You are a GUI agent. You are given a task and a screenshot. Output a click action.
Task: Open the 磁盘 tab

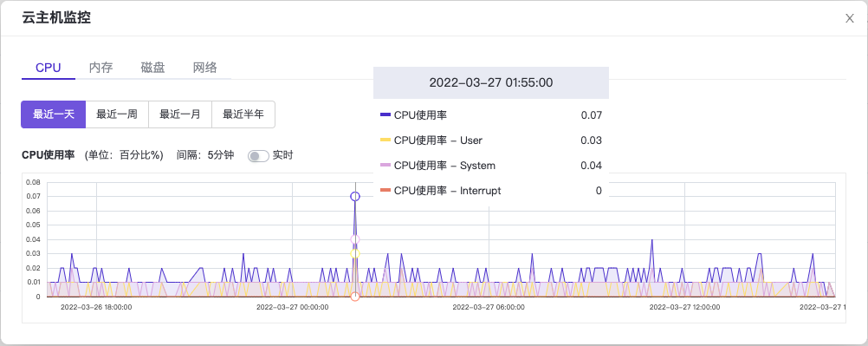coord(152,69)
